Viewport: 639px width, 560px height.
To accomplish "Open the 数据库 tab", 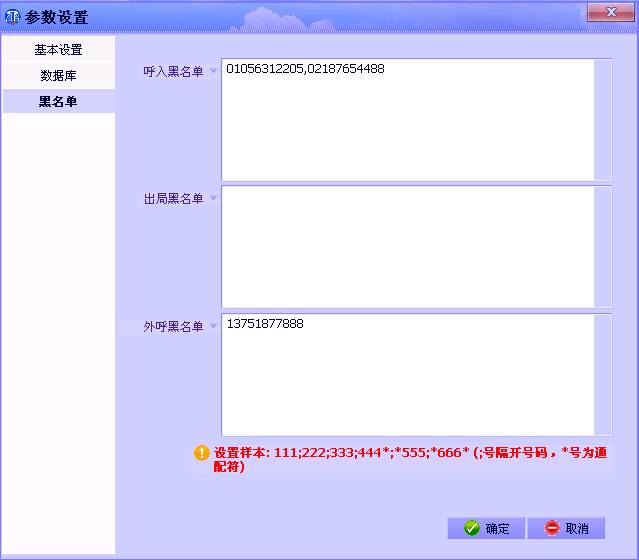I will (58, 75).
